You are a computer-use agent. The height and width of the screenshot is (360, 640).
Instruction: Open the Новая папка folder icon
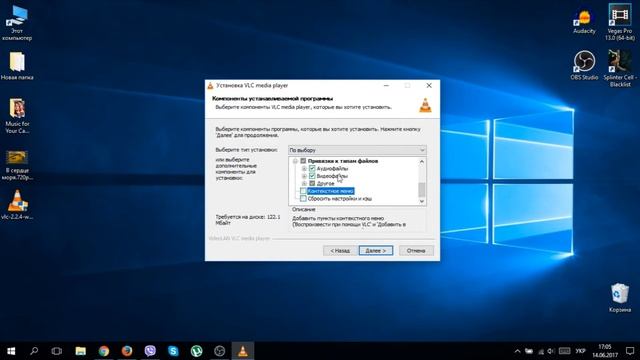coord(17,65)
